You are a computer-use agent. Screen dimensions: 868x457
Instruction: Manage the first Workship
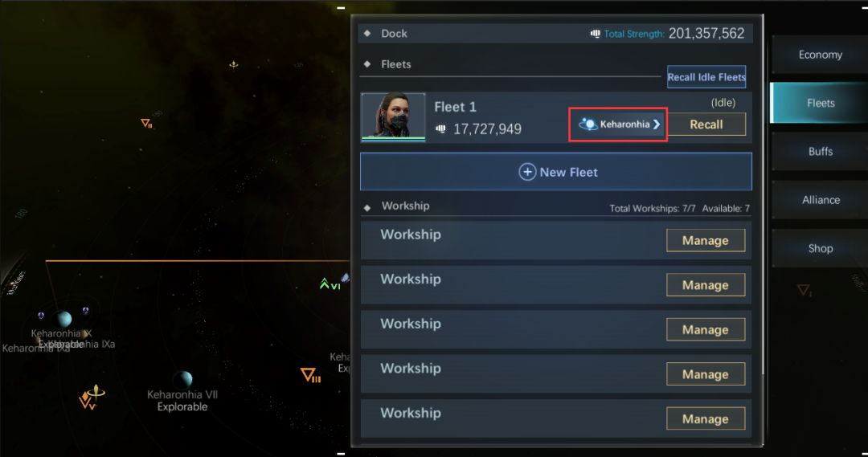[706, 241]
